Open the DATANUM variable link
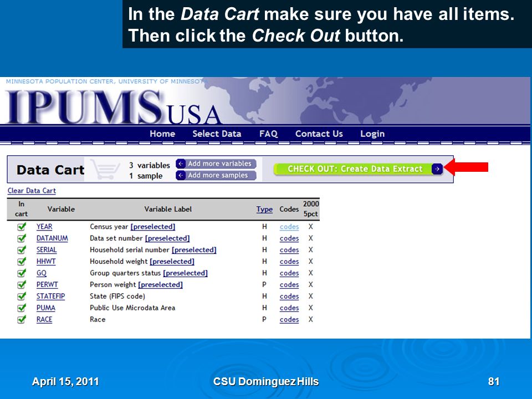 click(x=52, y=238)
